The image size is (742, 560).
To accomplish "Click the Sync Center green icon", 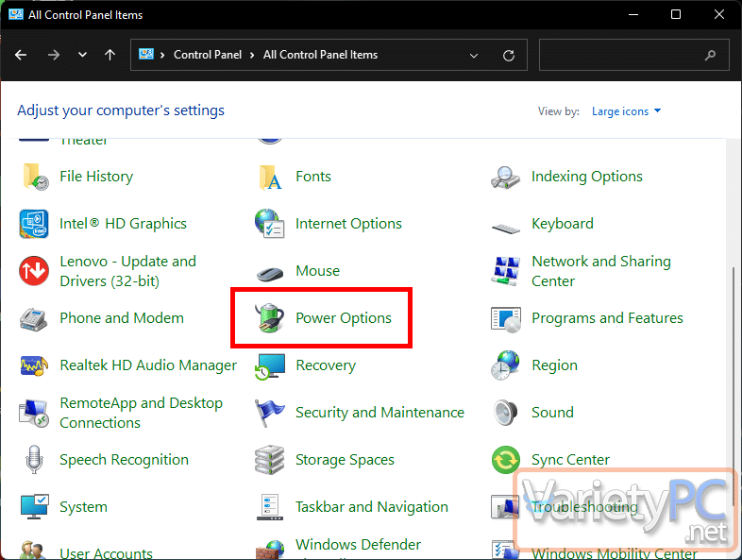I will 506,460.
